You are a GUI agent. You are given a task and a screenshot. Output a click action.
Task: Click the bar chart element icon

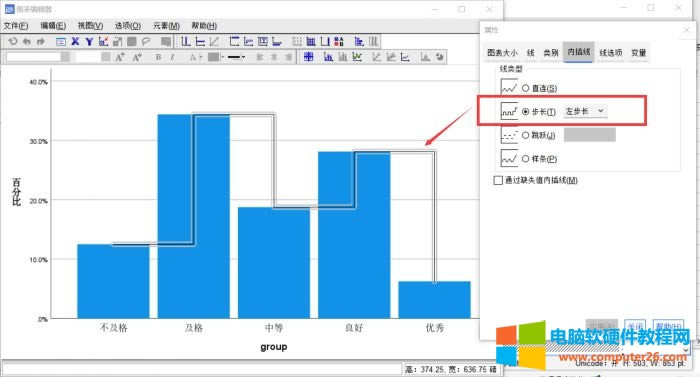click(x=328, y=57)
